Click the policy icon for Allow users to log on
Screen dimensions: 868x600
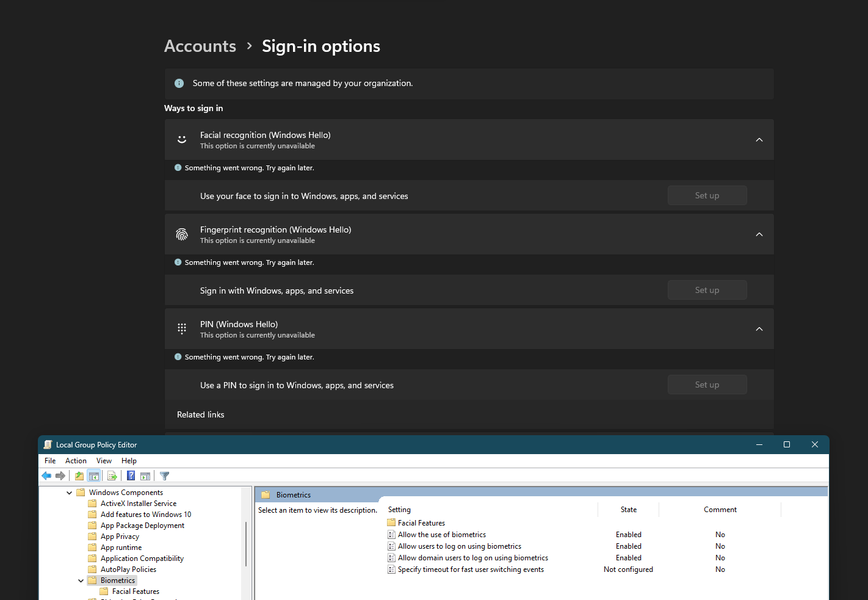[392, 546]
